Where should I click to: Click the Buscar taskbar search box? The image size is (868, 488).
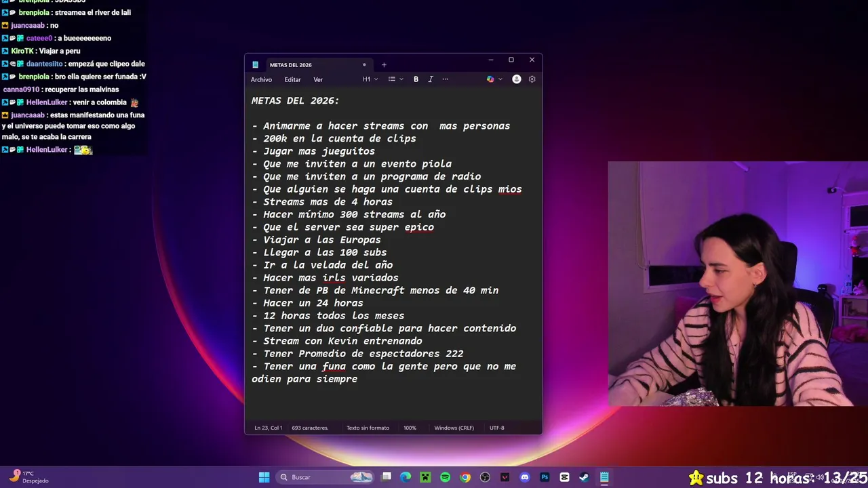326,477
